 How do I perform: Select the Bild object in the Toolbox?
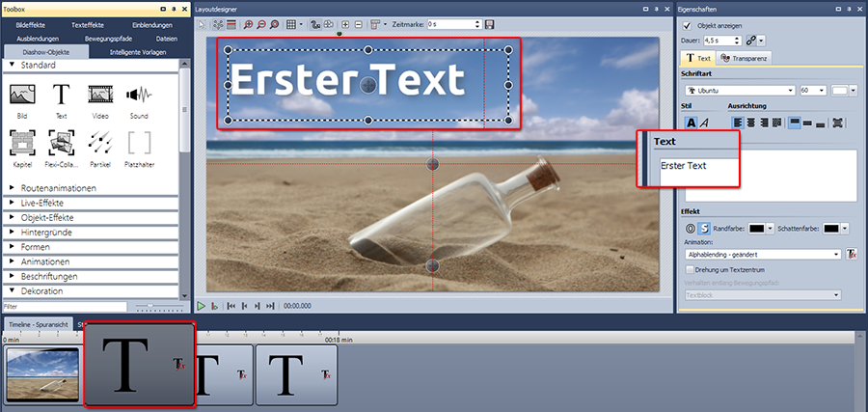click(22, 95)
